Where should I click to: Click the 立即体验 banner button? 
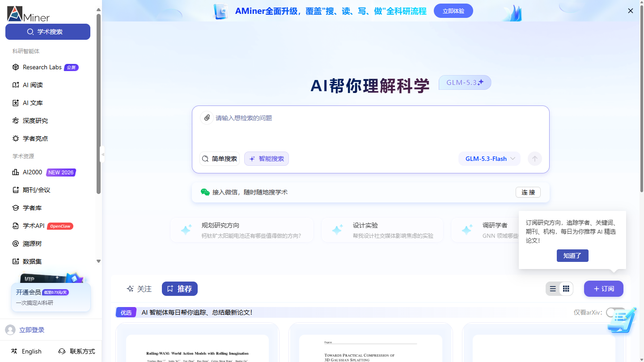coord(453,11)
